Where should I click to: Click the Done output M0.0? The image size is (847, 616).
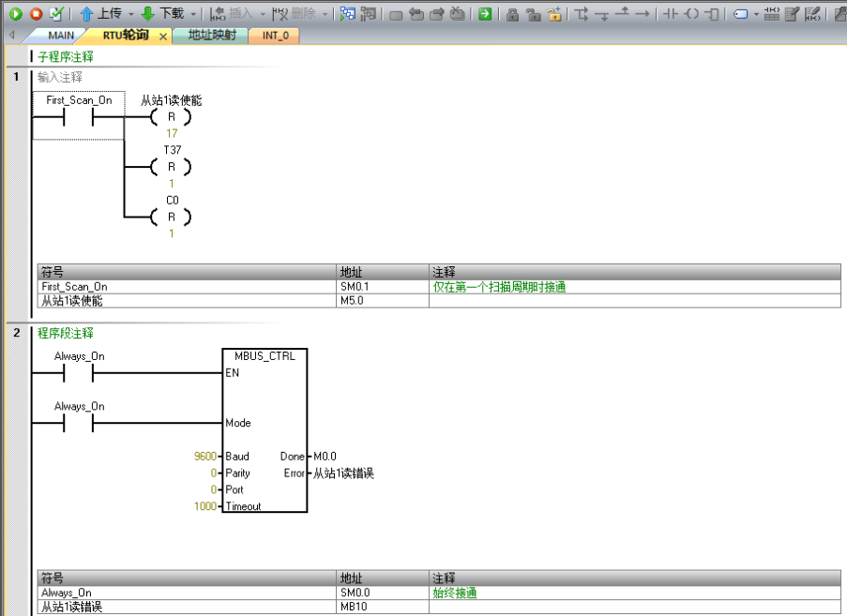tap(325, 457)
